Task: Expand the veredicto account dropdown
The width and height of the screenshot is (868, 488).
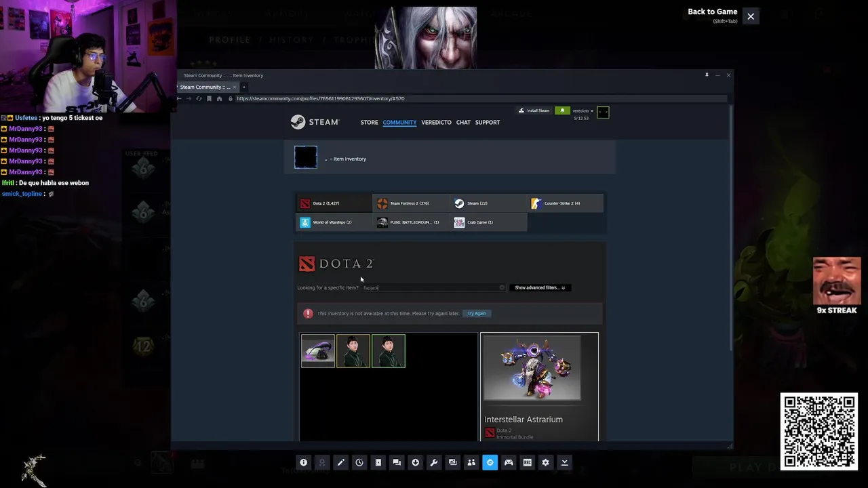Action: [x=583, y=110]
